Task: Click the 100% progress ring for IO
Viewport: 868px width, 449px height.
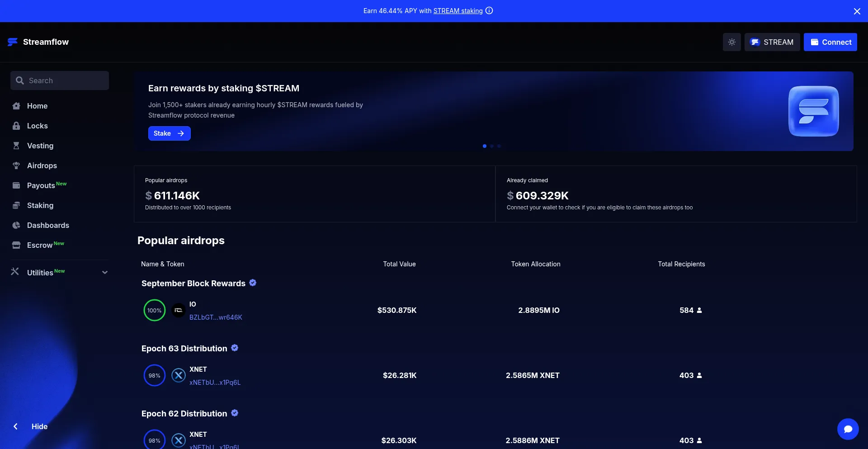Action: [155, 310]
